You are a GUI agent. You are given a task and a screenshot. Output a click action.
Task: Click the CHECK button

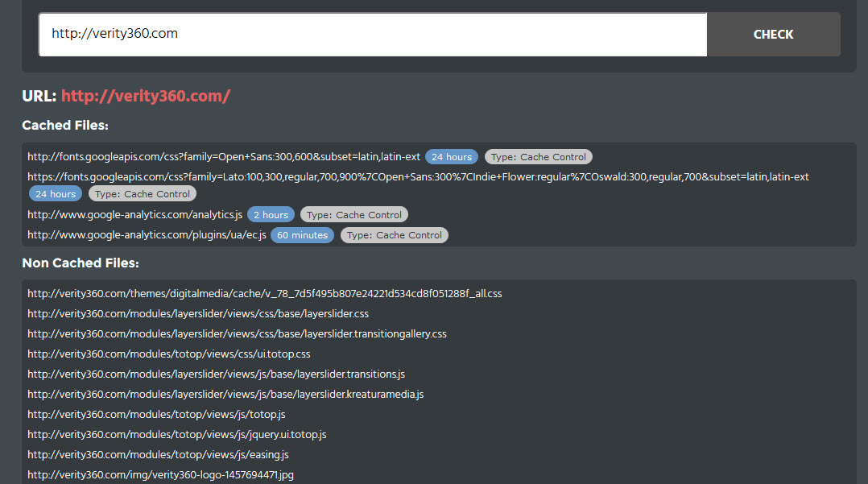(x=773, y=35)
